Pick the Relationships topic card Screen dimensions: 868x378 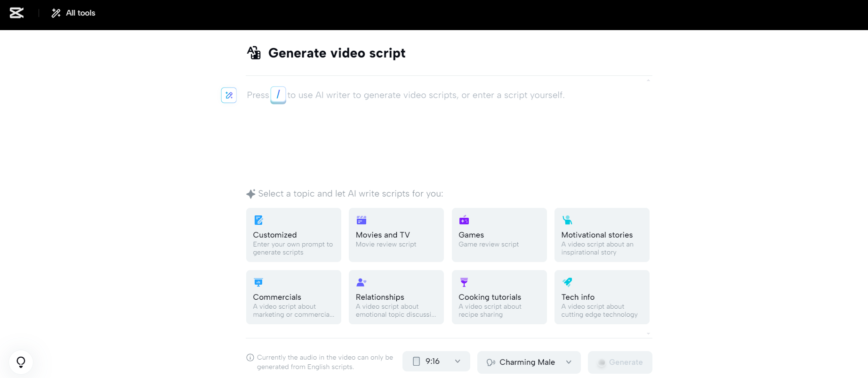[x=396, y=297]
